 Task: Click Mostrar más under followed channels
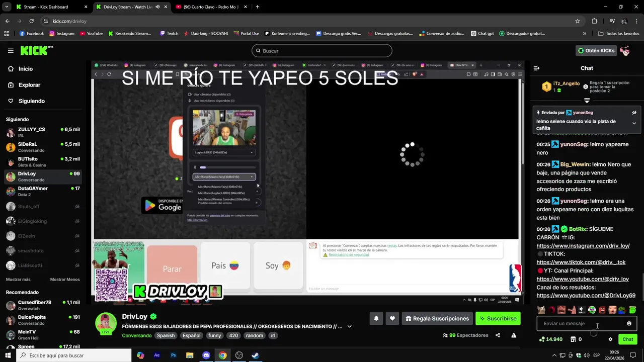(18, 280)
